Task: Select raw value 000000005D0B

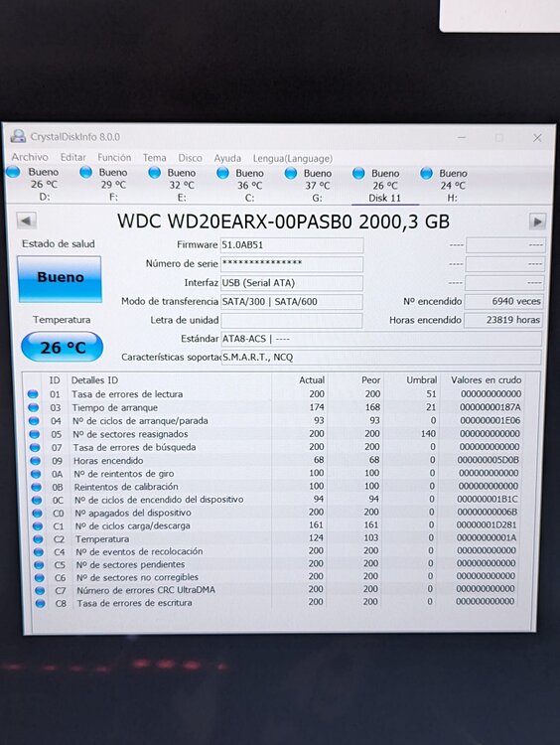Action: [489, 460]
